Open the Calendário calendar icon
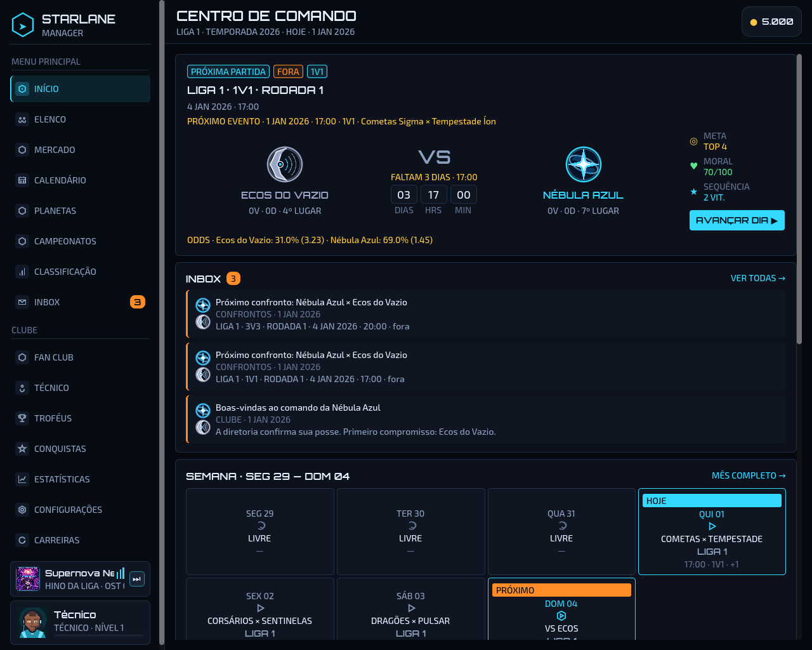The height and width of the screenshot is (650, 812). click(22, 180)
